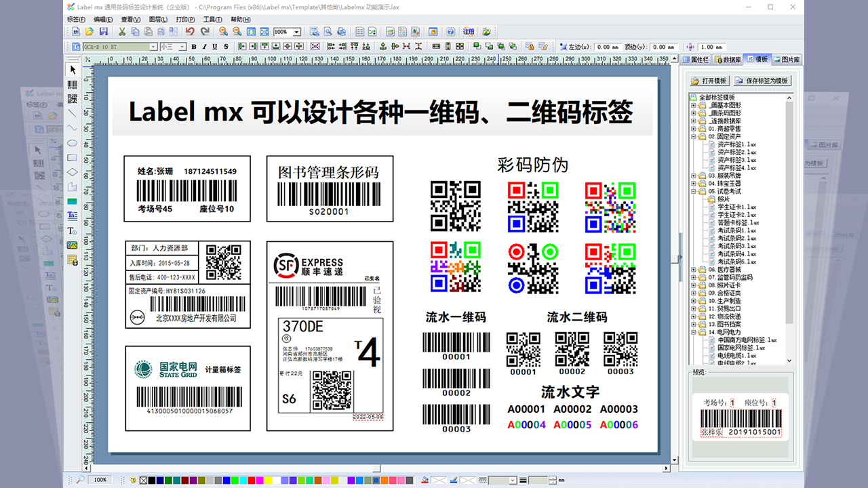This screenshot has height=488, width=868.
Task: Expand the 12. 物流快递 folder
Action: [x=694, y=317]
